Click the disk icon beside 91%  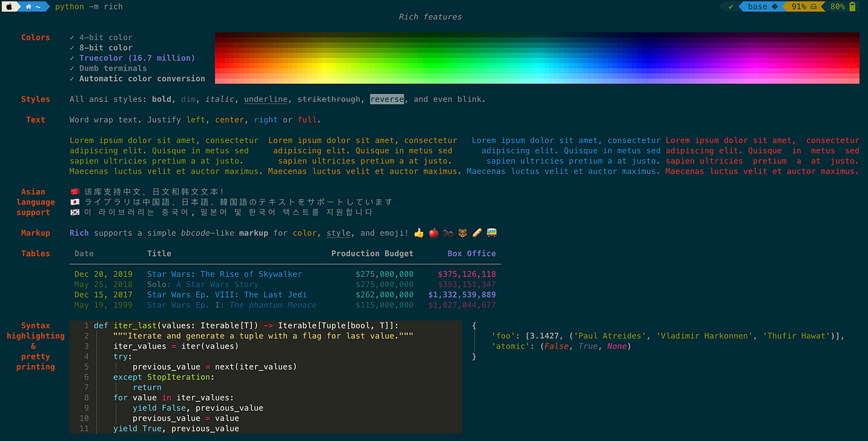point(814,7)
